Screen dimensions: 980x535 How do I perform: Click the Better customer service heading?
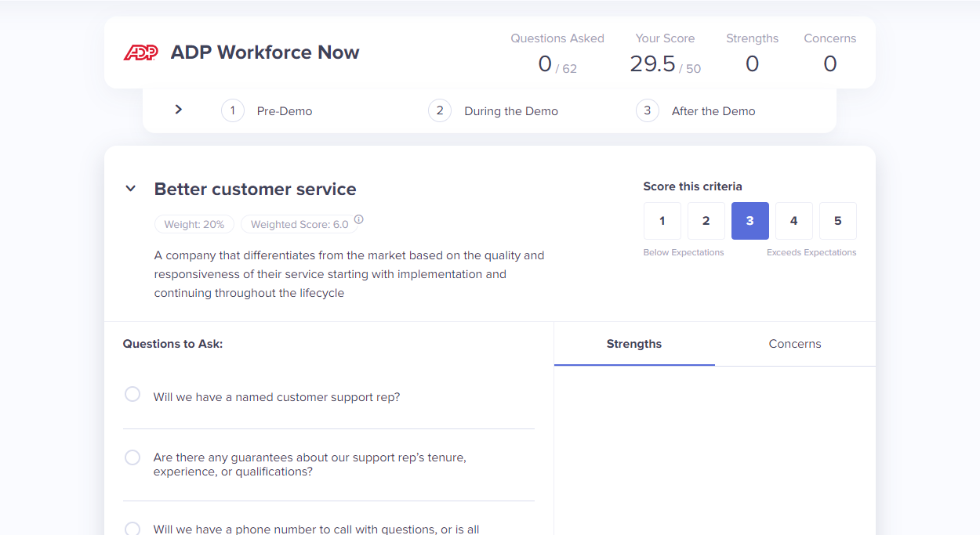(x=255, y=189)
